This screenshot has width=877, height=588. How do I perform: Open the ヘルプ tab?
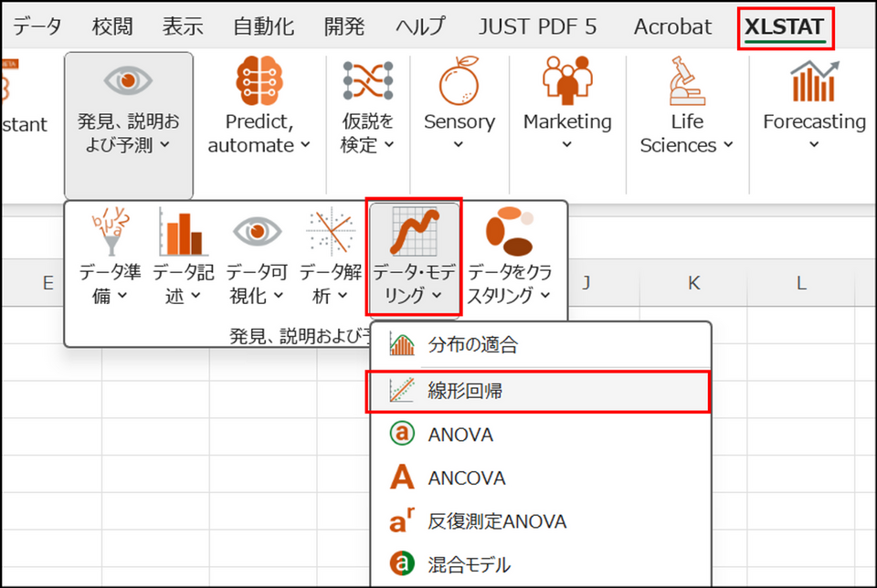[420, 26]
